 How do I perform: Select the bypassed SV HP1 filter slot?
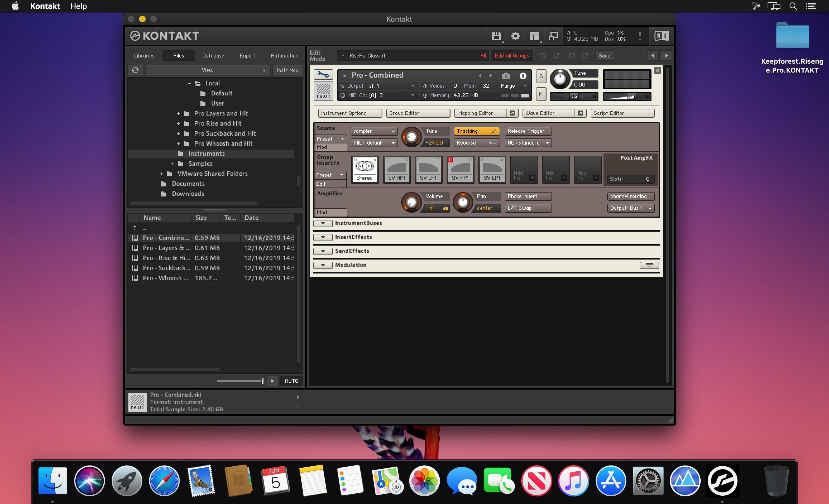coord(460,170)
